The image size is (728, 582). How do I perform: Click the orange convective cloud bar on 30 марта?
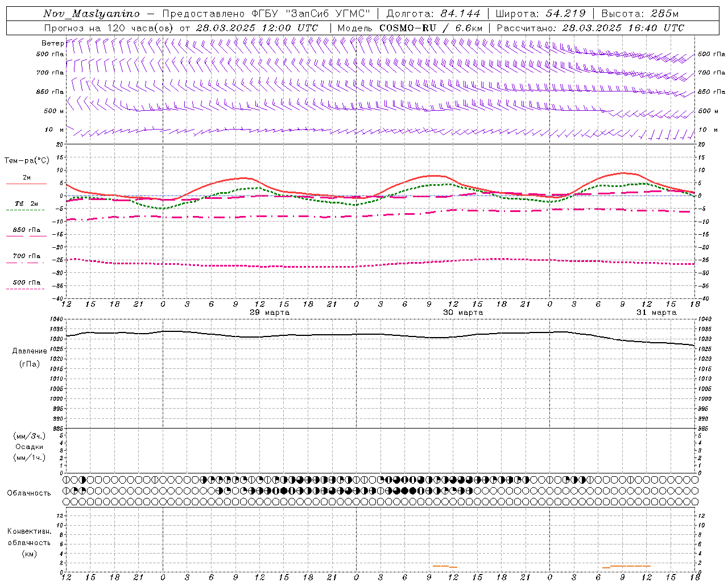point(445,566)
